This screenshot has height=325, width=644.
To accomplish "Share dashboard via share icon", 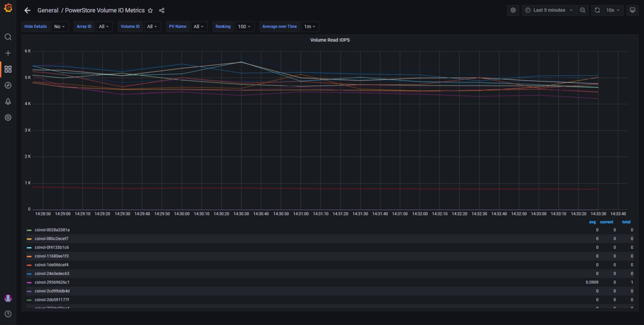I will pos(162,10).
